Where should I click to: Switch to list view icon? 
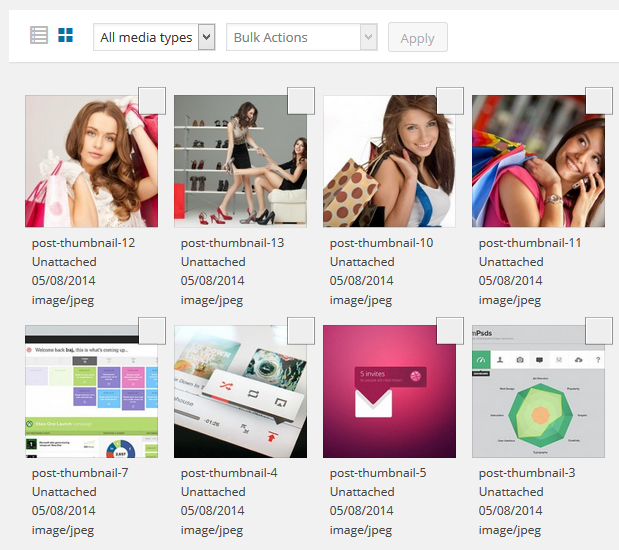click(x=39, y=36)
